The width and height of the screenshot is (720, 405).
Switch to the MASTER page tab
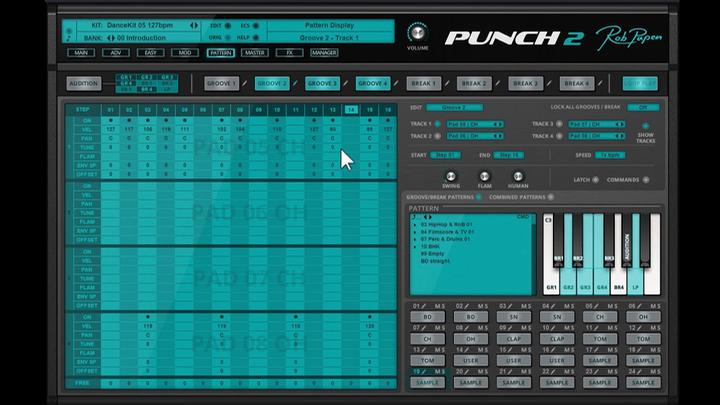pyautogui.click(x=254, y=53)
